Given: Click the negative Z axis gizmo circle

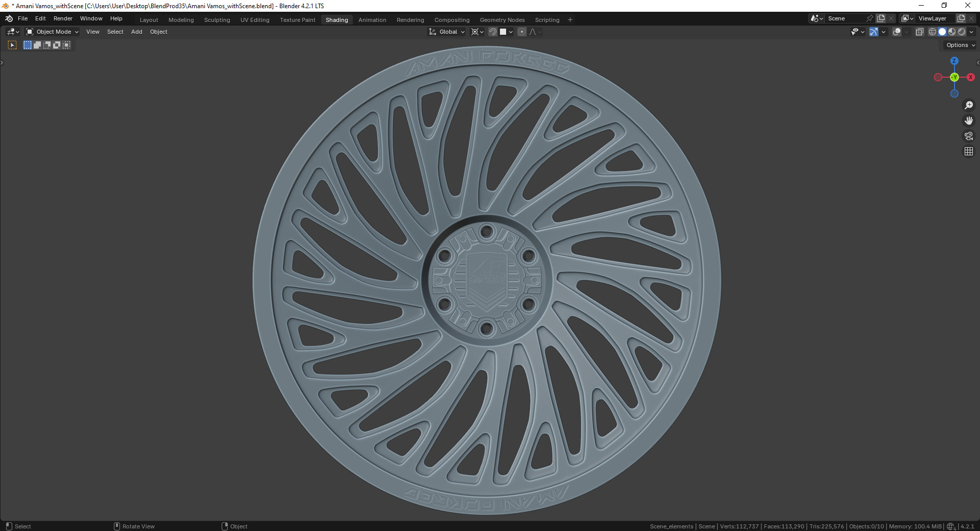Looking at the screenshot, I should pyautogui.click(x=954, y=94).
